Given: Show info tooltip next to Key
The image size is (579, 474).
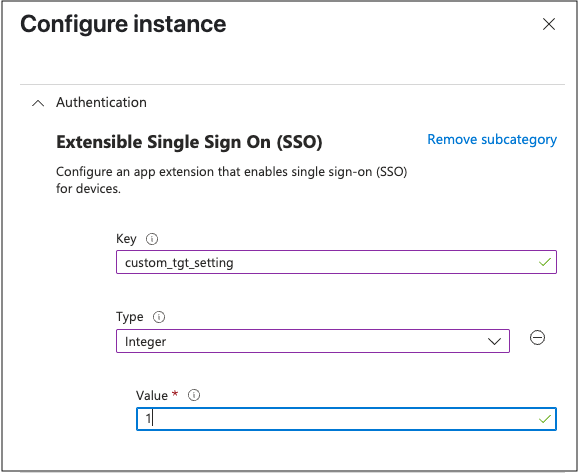Looking at the screenshot, I should [x=152, y=239].
